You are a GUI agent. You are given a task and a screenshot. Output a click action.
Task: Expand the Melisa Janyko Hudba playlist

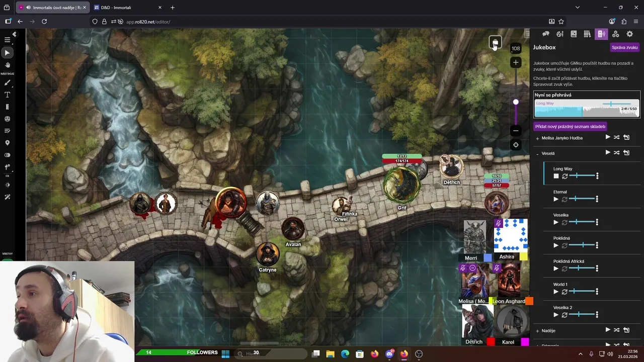(537, 138)
